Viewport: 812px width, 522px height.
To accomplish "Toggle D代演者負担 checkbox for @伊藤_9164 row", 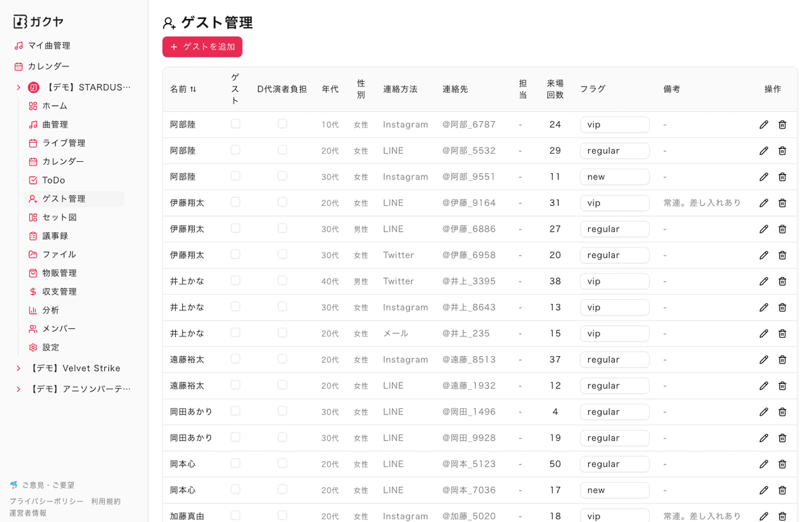I will point(282,202).
